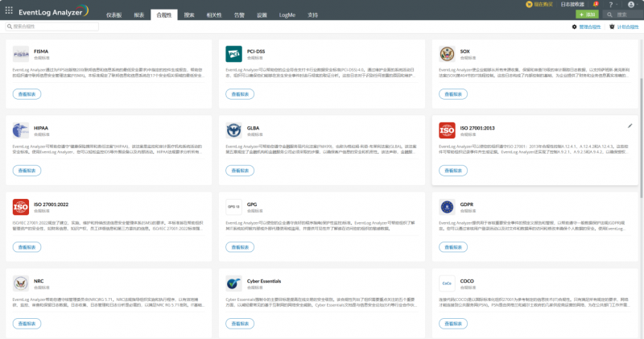The height and width of the screenshot is (339, 644).
Task: View reports for the SOX card
Action: point(453,94)
